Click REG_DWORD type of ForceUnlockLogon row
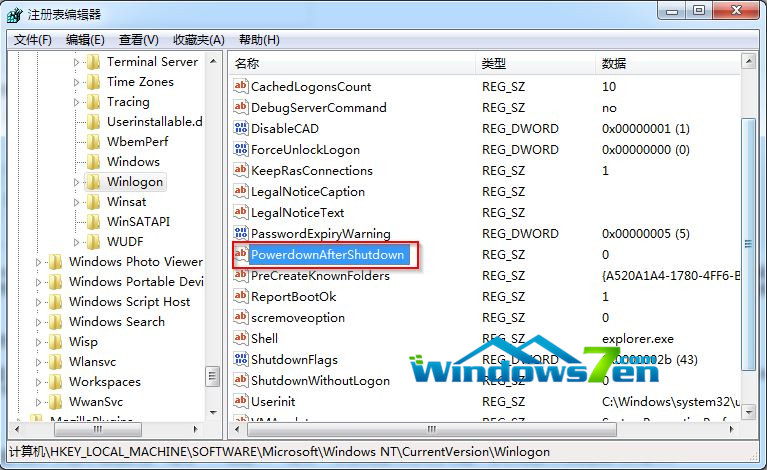 coord(520,150)
